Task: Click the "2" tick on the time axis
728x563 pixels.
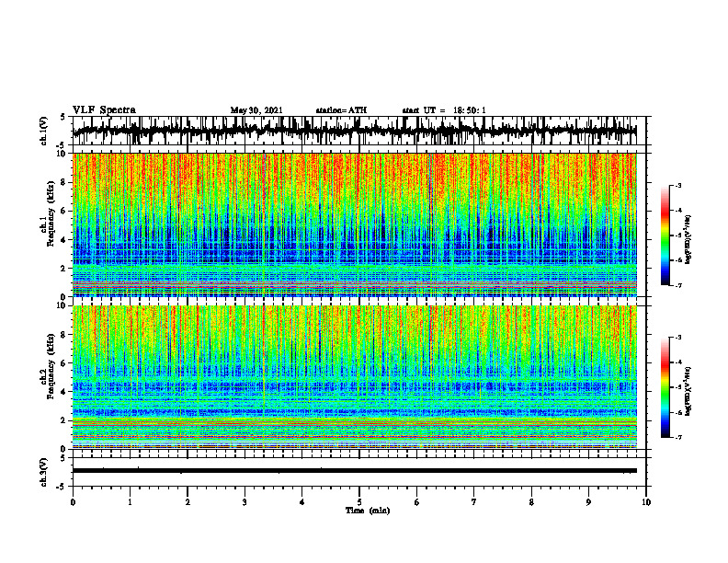Action: (x=188, y=502)
